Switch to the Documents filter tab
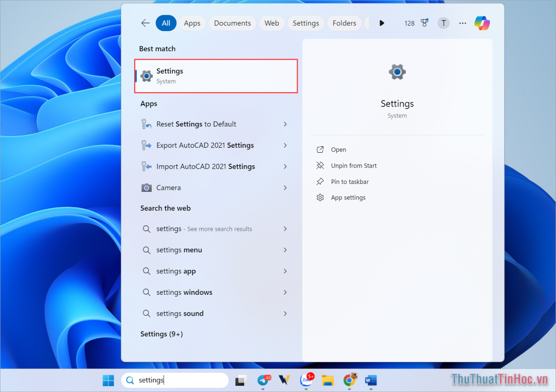This screenshot has width=556, height=392. coord(232,23)
